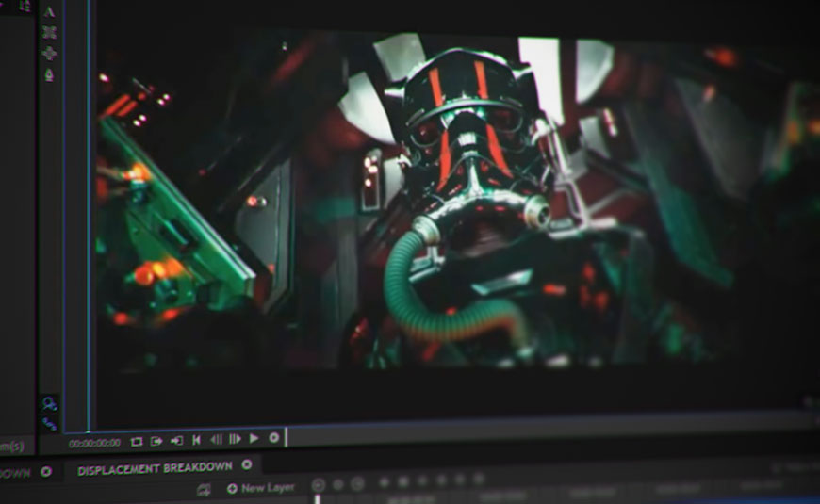Click the sort icon above the left panel

(x=25, y=6)
